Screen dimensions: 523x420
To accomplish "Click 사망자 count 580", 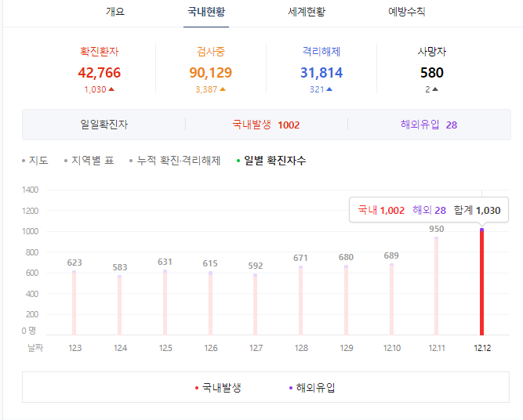I will pyautogui.click(x=431, y=73).
